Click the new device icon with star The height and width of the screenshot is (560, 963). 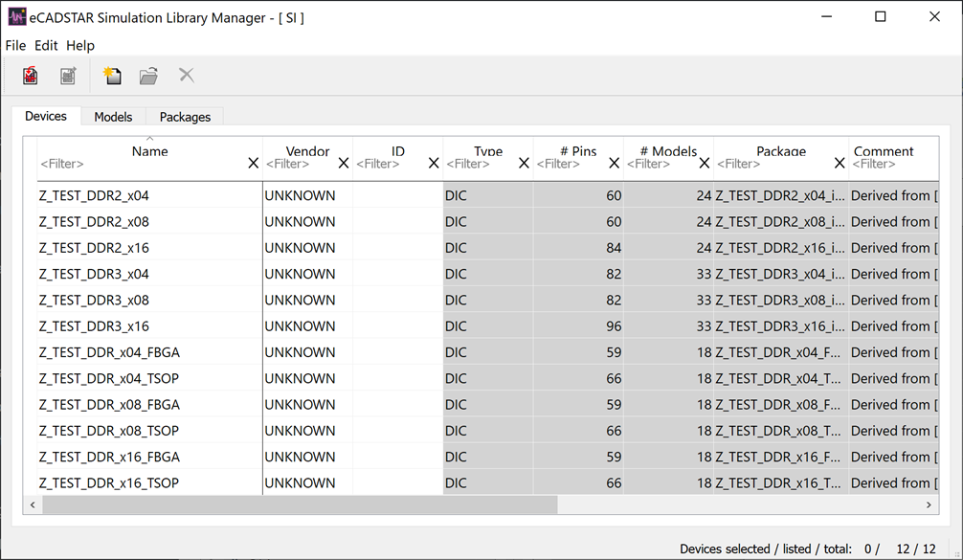point(112,76)
